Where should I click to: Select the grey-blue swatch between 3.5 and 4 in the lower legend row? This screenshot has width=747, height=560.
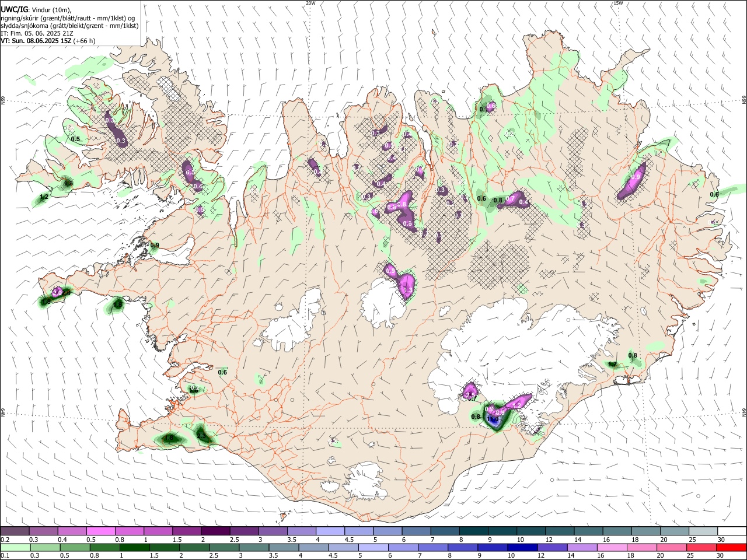pyautogui.click(x=284, y=547)
